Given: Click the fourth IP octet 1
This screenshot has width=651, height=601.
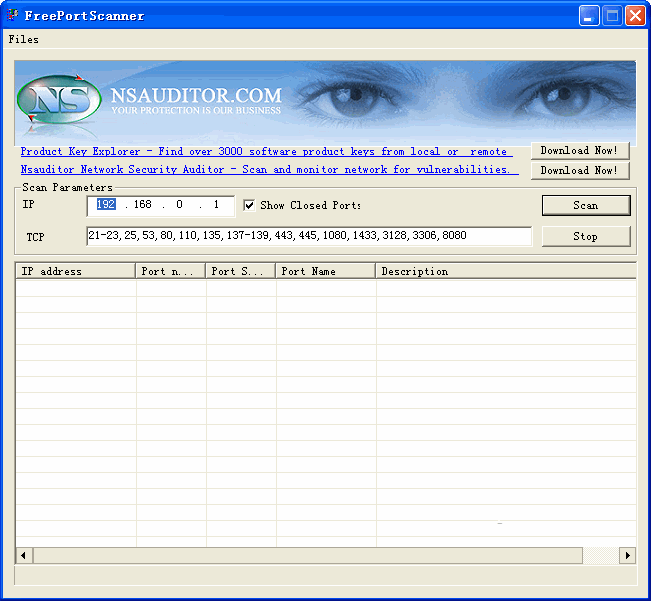Looking at the screenshot, I should (x=216, y=204).
